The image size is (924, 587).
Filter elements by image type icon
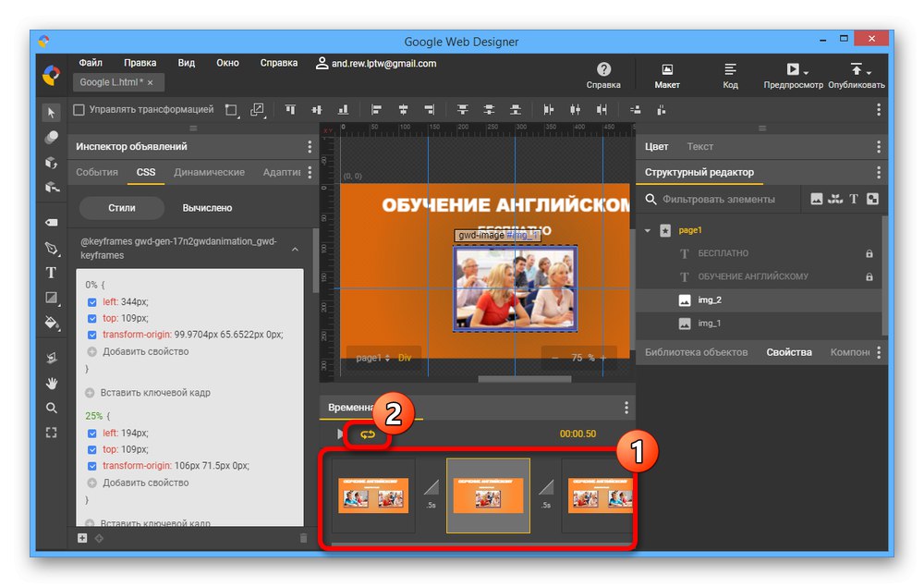coord(816,199)
